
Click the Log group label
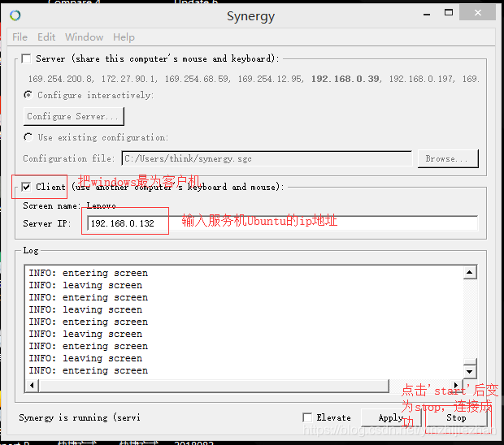click(x=31, y=250)
